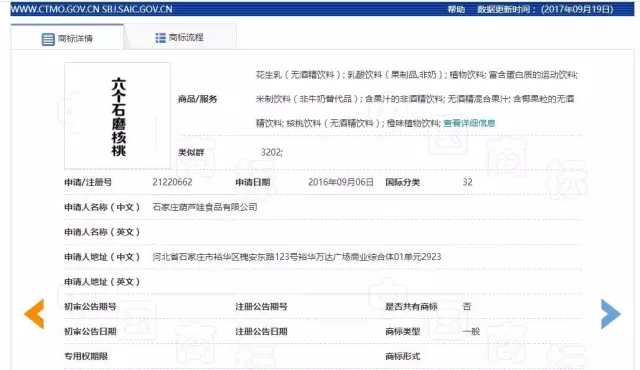Viewport: 640px width, 370px height.
Task: Click goods text 核桃饮料（无酒精饮料）
Action: tap(335, 123)
